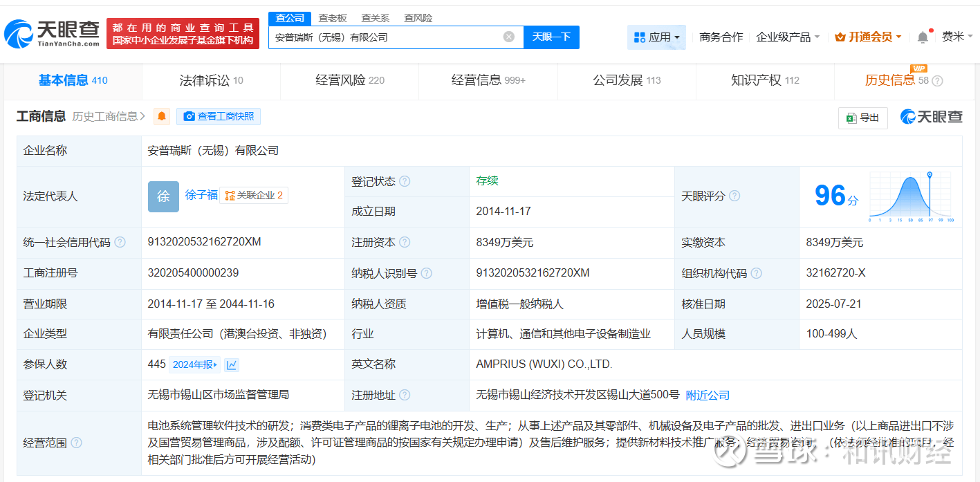The image size is (980, 482).
Task: Click 无锡市锡山区市场监督管理局 registration authority
Action: click(219, 395)
